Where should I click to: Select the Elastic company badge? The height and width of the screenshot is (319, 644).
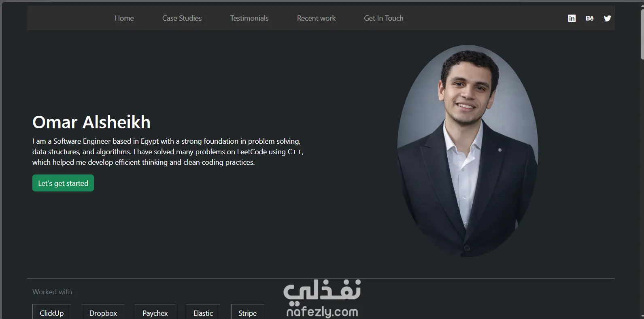pos(203,313)
